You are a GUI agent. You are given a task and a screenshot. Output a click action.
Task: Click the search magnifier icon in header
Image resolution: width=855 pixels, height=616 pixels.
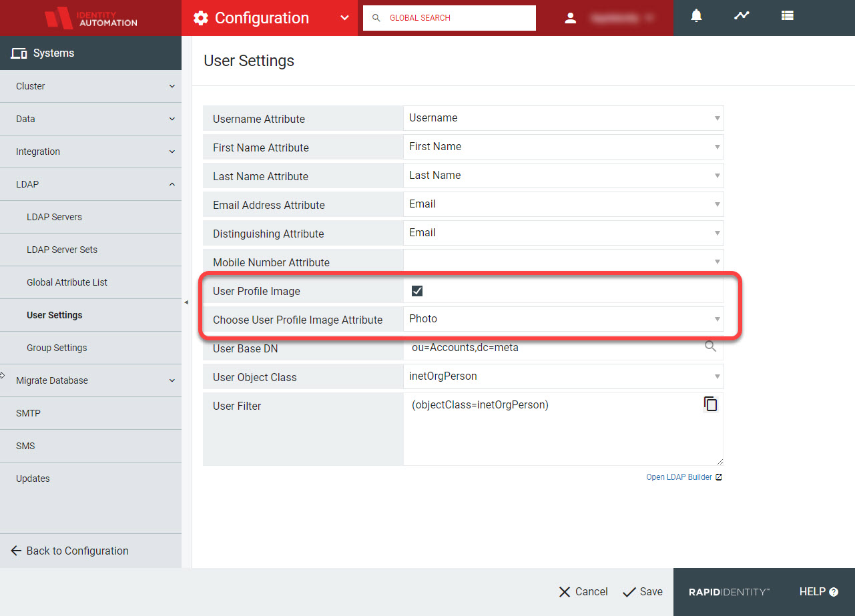click(x=376, y=18)
